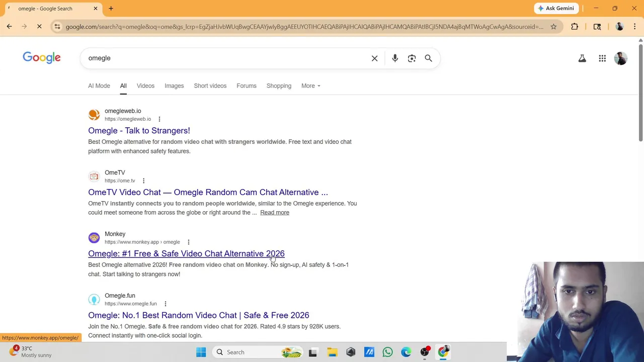Bookmark this page with the star icon
644x362 pixels.
click(x=553, y=27)
